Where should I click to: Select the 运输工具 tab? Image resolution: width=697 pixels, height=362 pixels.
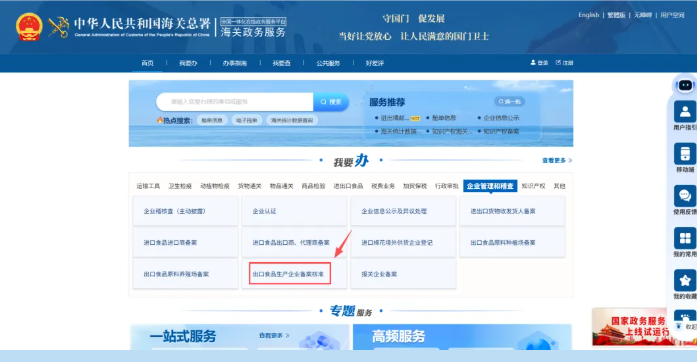click(148, 186)
